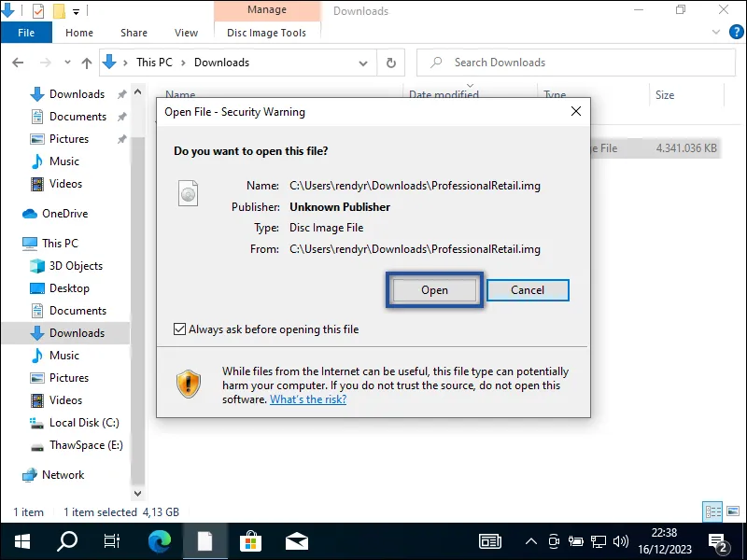
Task: Open Task View on the taskbar
Action: [112, 540]
